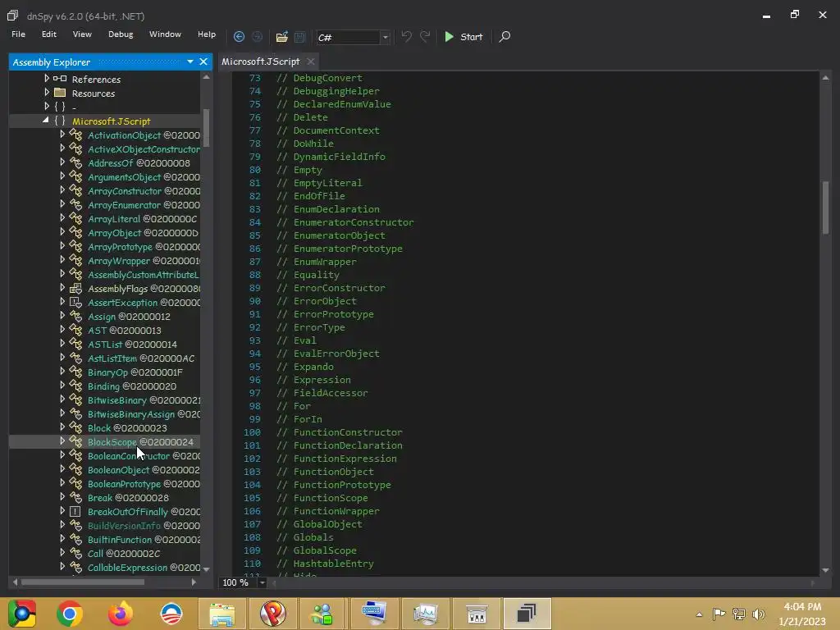
Task: Click the GlobalScope comment on line 109
Action: pyautogui.click(x=316, y=550)
